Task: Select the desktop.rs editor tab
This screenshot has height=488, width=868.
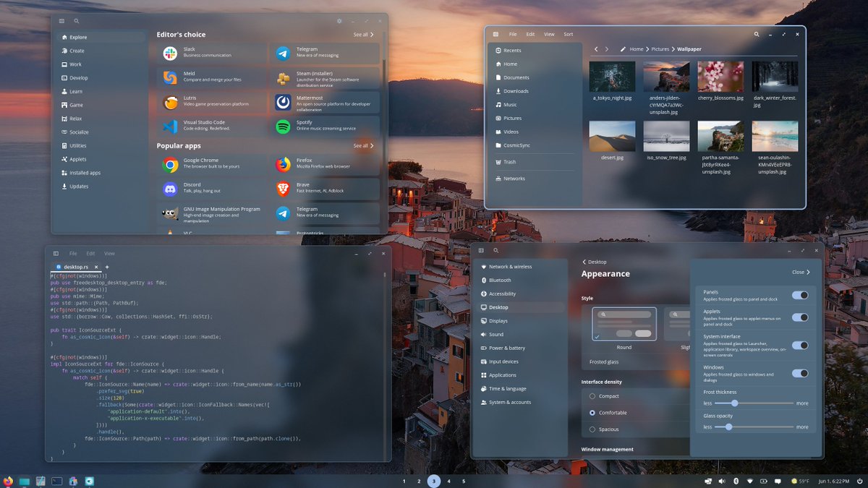Action: coord(76,267)
